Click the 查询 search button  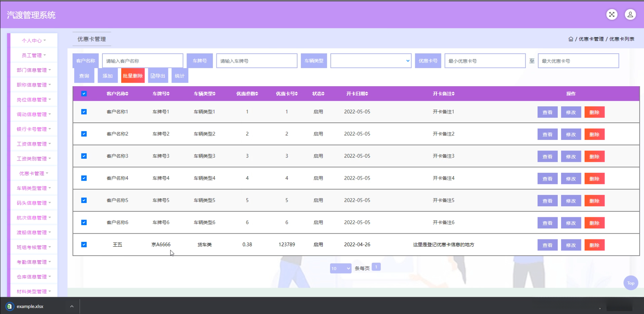click(x=84, y=76)
